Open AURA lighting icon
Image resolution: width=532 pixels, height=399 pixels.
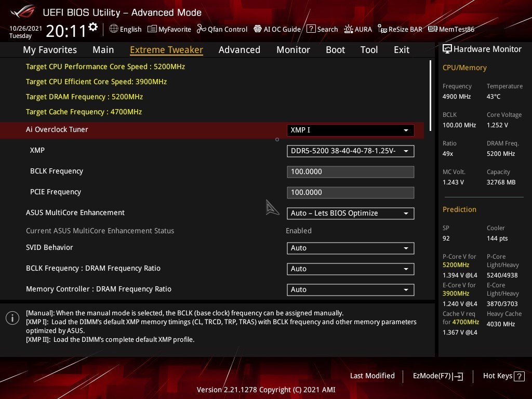(x=349, y=29)
